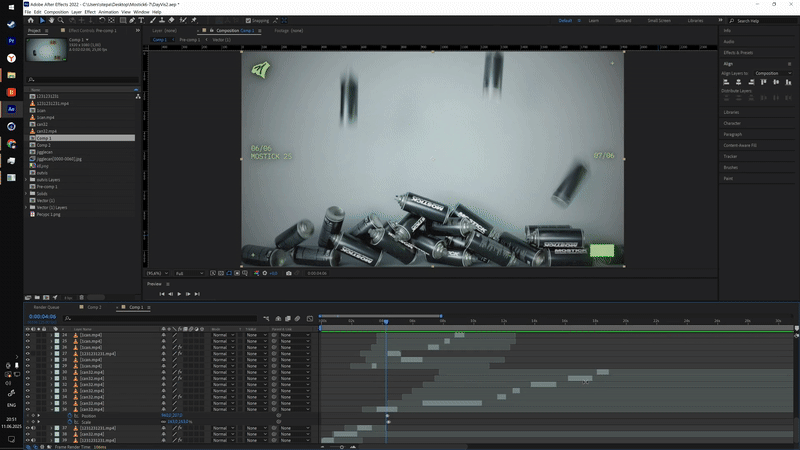Play the preview with the play button
The width and height of the screenshot is (800, 450).
179,294
